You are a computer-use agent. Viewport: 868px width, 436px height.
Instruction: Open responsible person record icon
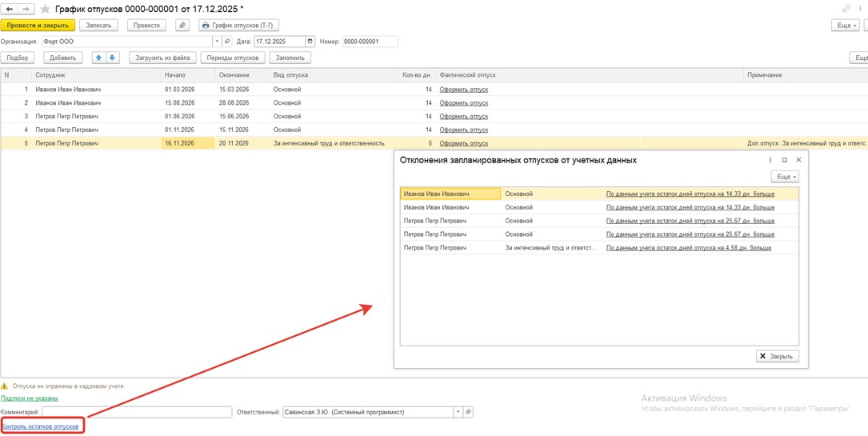pos(469,412)
